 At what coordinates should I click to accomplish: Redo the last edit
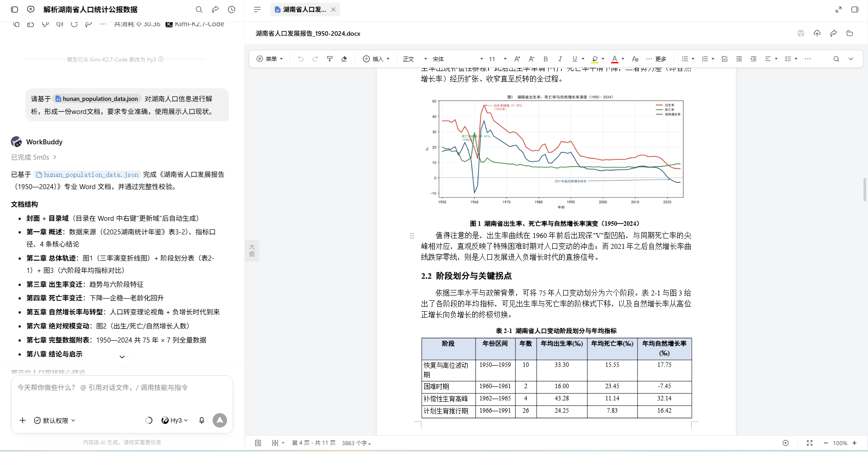tap(315, 59)
